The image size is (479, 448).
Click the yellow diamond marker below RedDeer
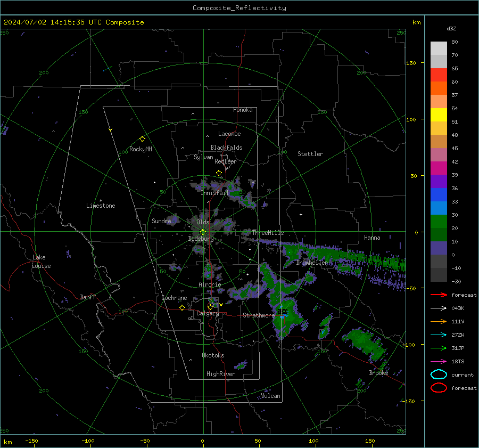pos(219,173)
